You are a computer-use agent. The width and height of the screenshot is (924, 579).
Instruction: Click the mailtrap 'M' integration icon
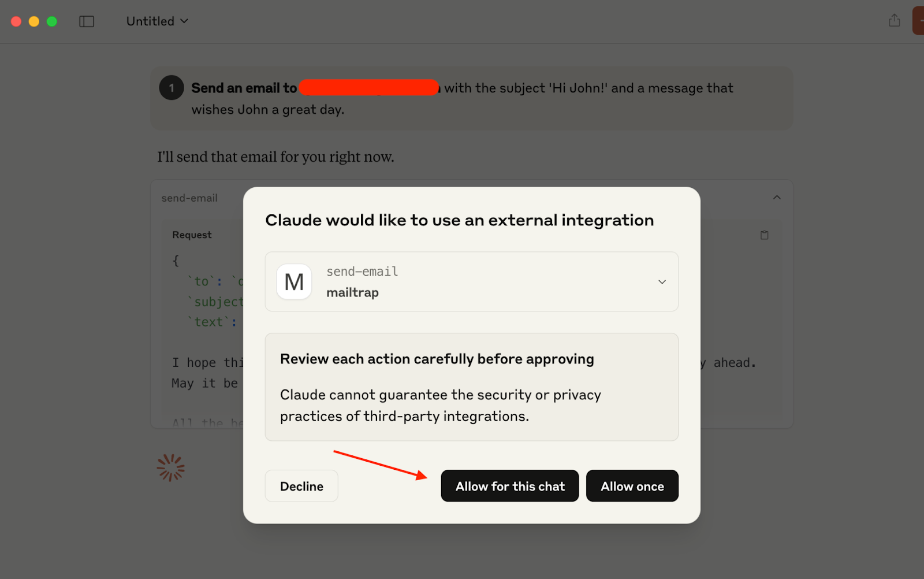tap(294, 282)
